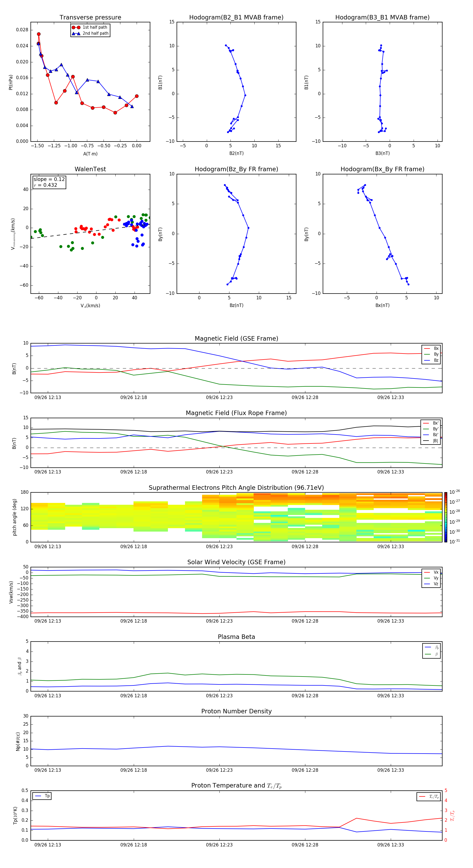Screen dimensions: 473x868
Task: Click the "WalenTest" plot title
Action: click(x=90, y=169)
